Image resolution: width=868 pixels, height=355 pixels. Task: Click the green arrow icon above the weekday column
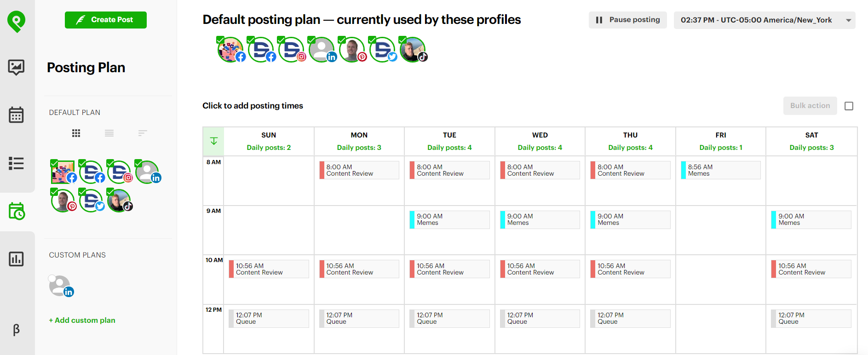pos(213,141)
